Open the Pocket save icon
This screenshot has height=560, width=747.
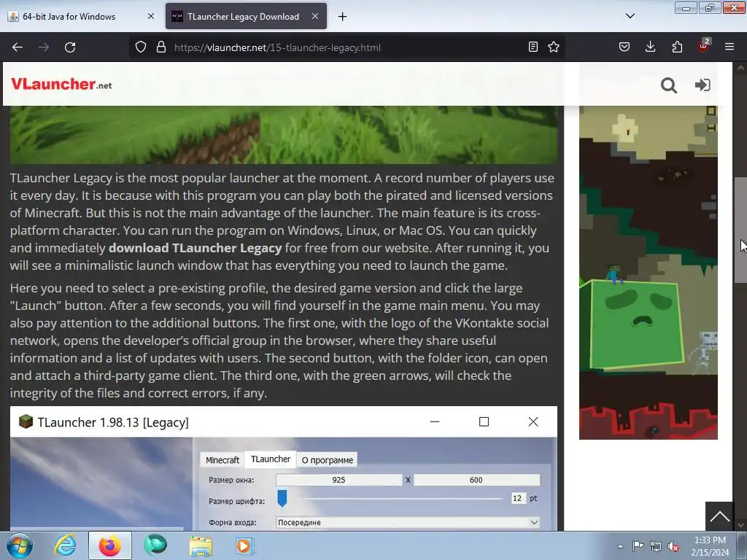[624, 47]
